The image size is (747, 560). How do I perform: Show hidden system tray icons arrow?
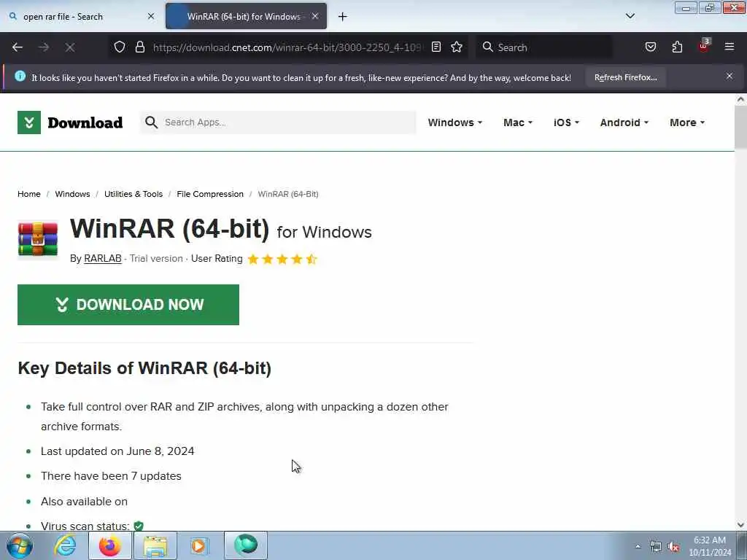pos(638,546)
